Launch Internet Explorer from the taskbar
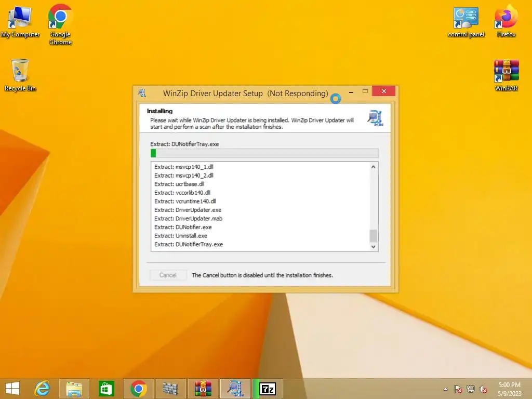 coord(42,389)
